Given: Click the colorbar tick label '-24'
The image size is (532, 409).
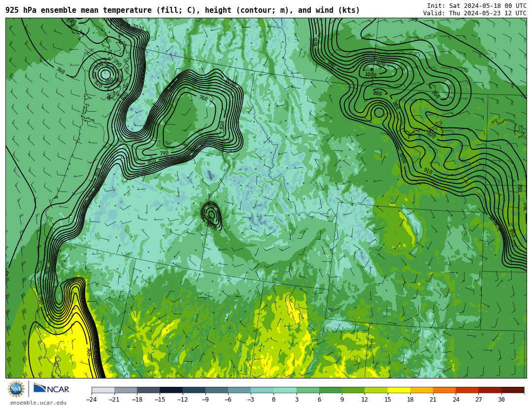Looking at the screenshot, I should [92, 400].
